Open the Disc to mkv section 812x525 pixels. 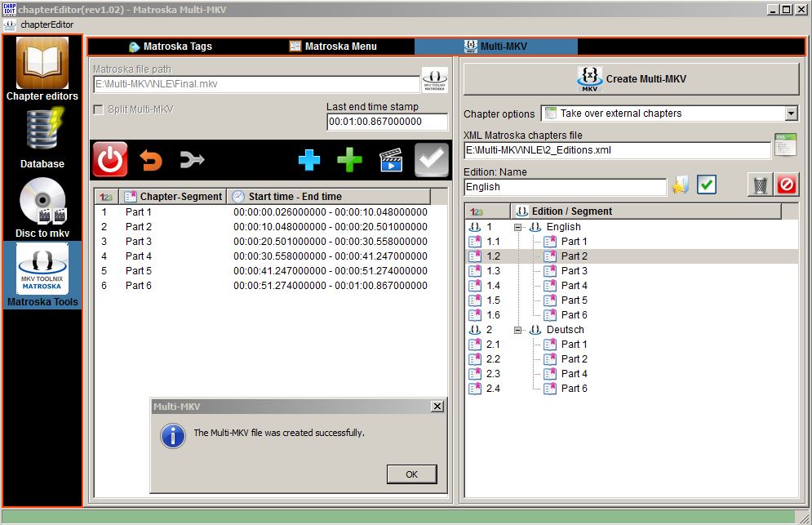click(x=42, y=207)
